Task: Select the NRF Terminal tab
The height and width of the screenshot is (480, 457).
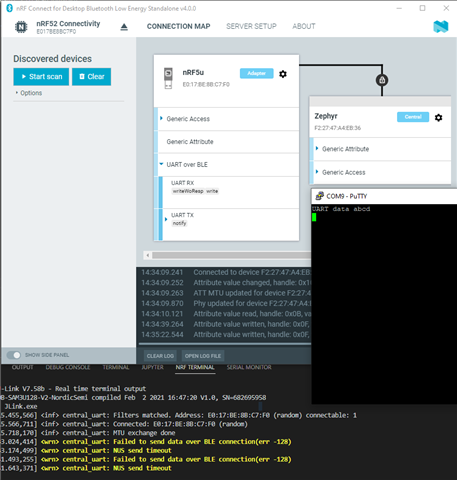Action: [x=195, y=367]
